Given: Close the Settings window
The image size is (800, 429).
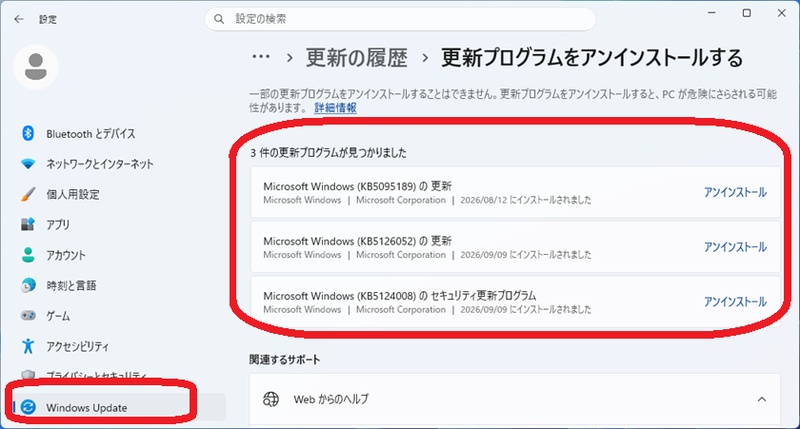Looking at the screenshot, I should coord(781,13).
